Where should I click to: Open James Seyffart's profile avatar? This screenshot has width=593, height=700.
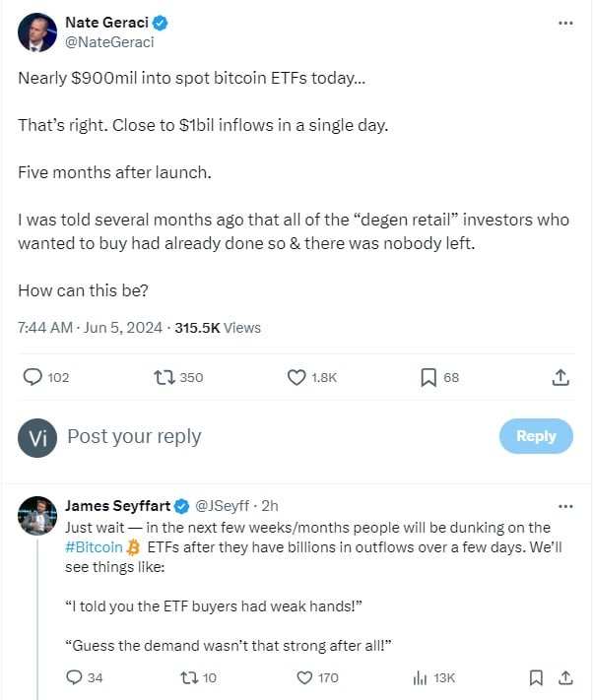point(37,515)
